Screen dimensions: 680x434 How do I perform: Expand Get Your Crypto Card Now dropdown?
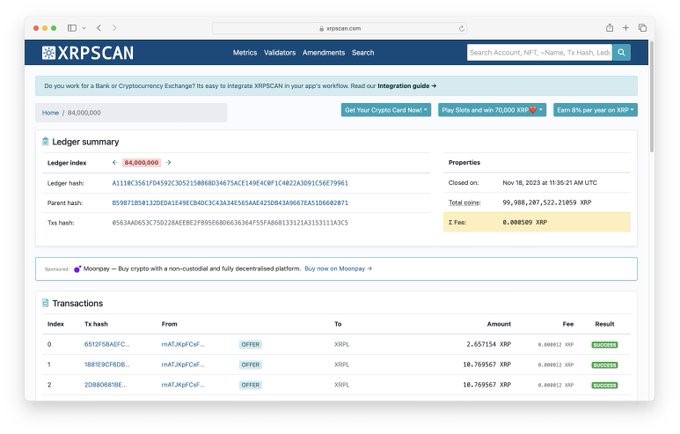pyautogui.click(x=386, y=110)
